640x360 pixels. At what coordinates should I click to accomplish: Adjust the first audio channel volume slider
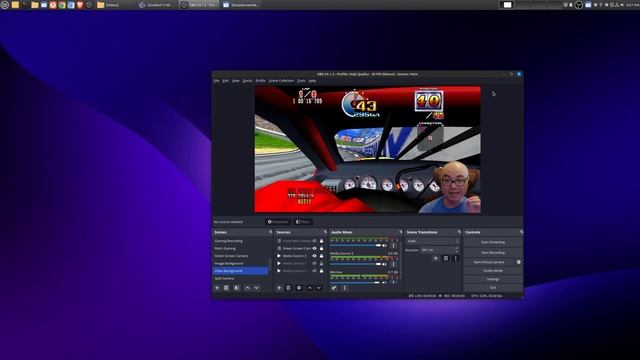click(356, 245)
